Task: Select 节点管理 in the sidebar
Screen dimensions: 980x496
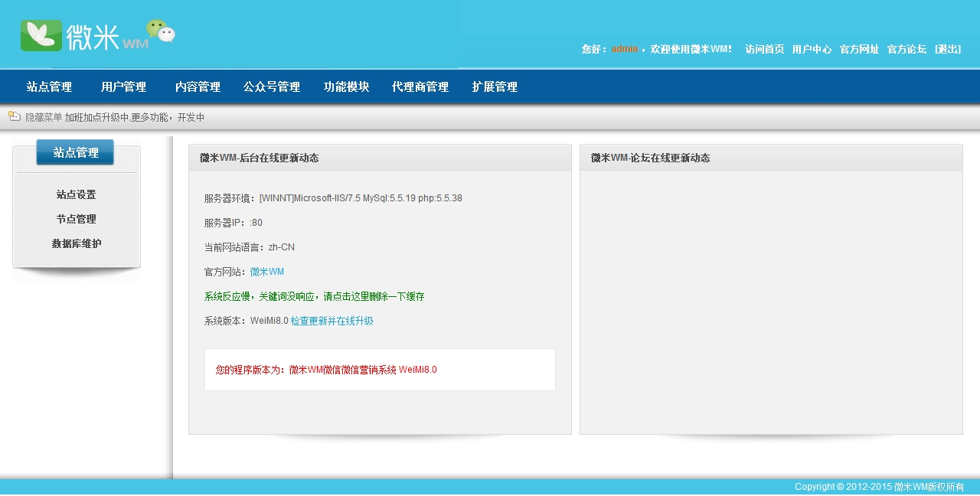Action: coord(76,219)
